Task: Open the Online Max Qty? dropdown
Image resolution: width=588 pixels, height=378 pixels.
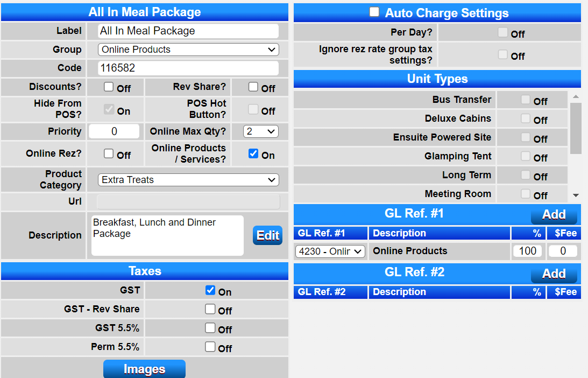Action: (260, 131)
